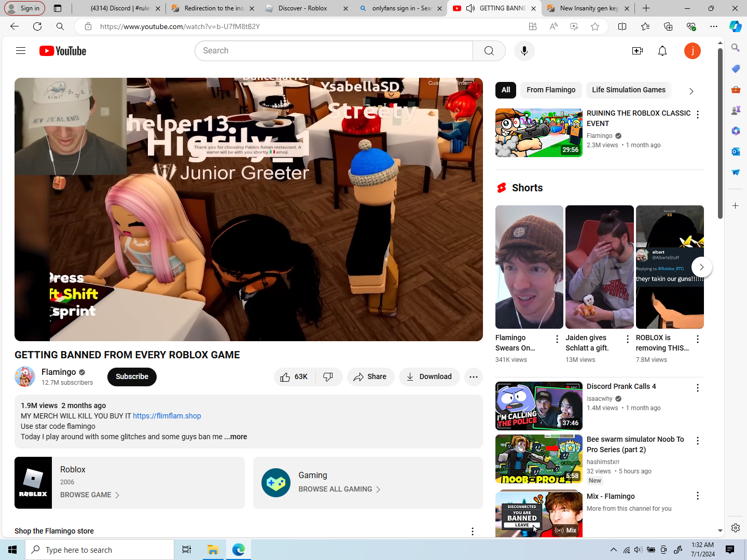
Task: Open YouTube notifications bell
Action: [662, 51]
